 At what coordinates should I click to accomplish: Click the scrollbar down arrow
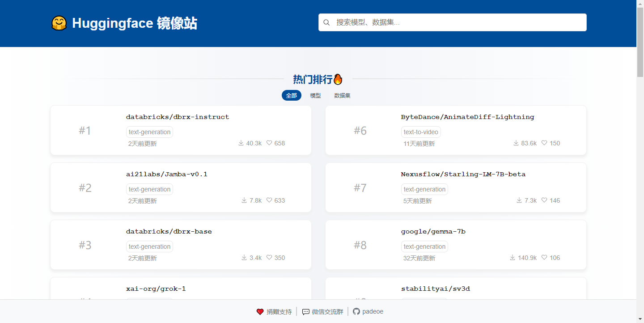tap(640, 319)
